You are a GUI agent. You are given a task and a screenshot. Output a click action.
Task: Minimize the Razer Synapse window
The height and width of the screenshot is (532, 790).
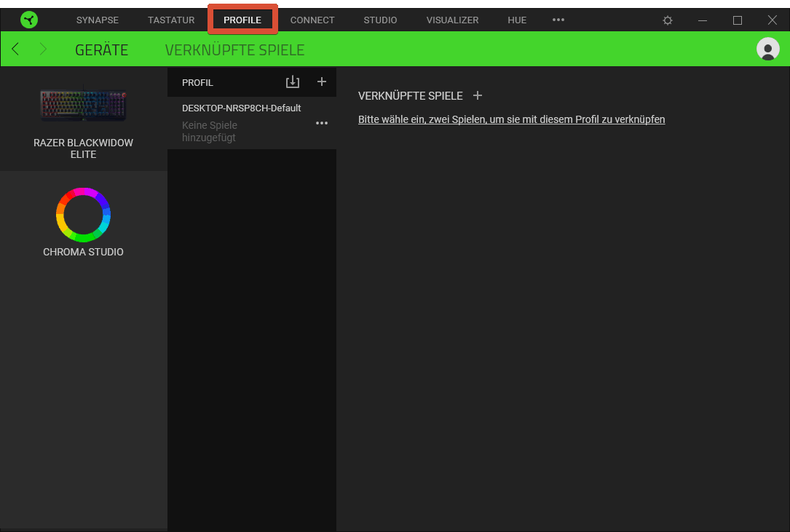tap(703, 20)
